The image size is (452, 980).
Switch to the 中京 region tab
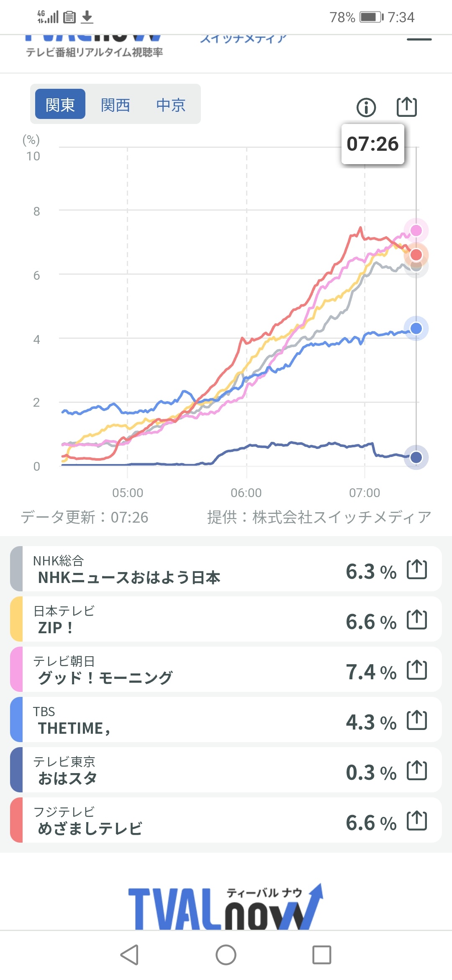tap(171, 105)
